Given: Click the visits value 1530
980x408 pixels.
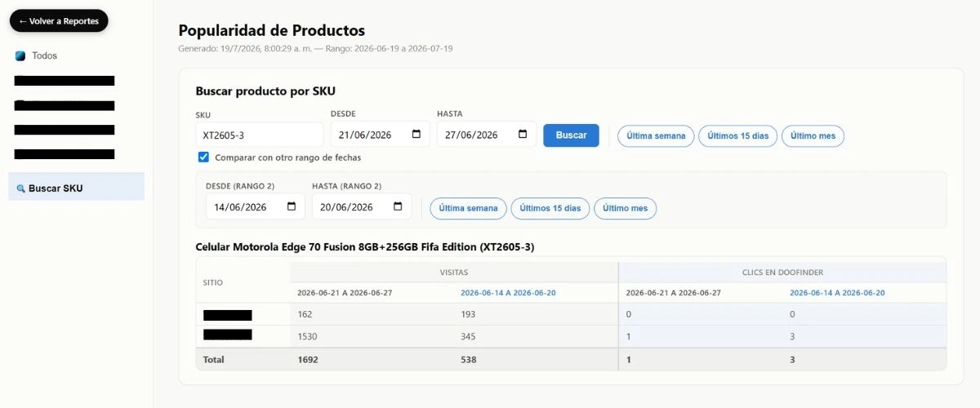Looking at the screenshot, I should [x=308, y=336].
